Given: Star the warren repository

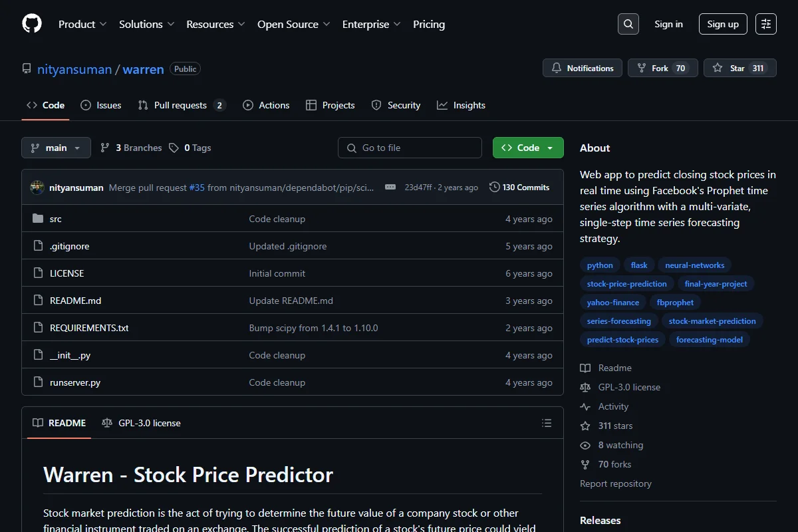Looking at the screenshot, I should pyautogui.click(x=739, y=68).
